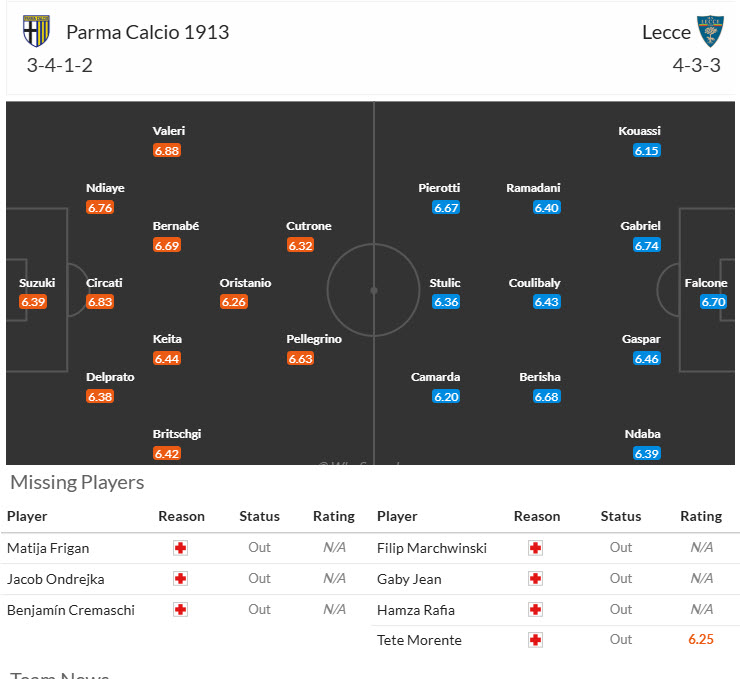
Task: Click Valeri's 6.88 rating badge
Action: click(167, 151)
